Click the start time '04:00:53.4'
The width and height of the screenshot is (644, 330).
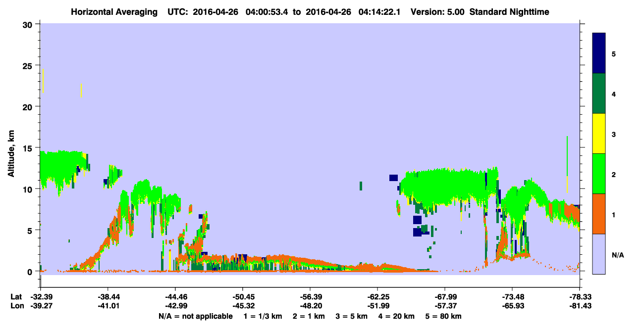tap(268, 12)
